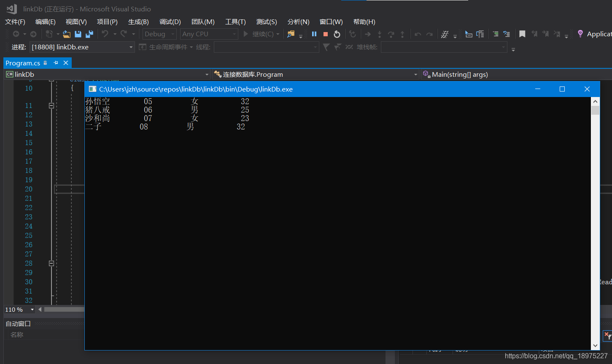Screen dimensions: 612x364
Task: Open Find in Files folder-search icon
Action: coord(291,34)
